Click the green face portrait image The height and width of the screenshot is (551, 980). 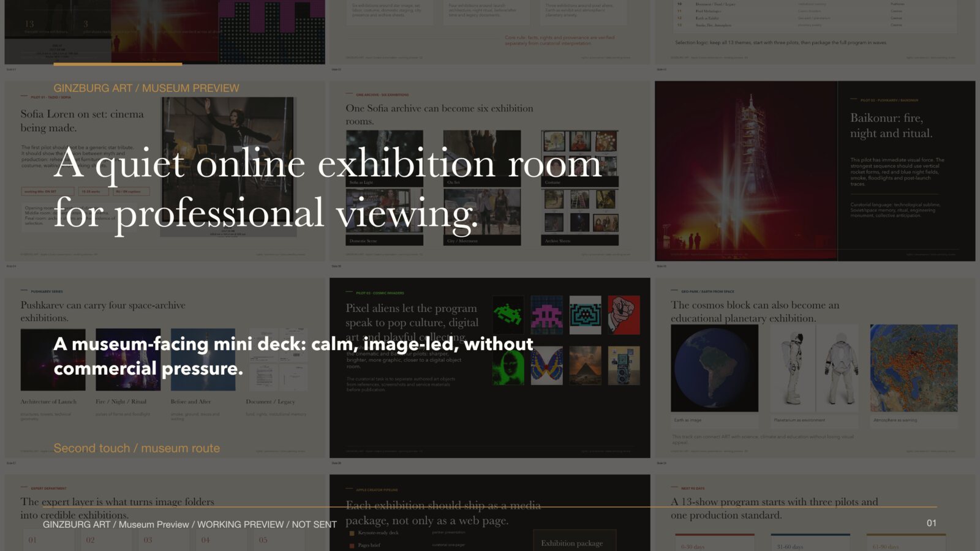click(x=508, y=365)
